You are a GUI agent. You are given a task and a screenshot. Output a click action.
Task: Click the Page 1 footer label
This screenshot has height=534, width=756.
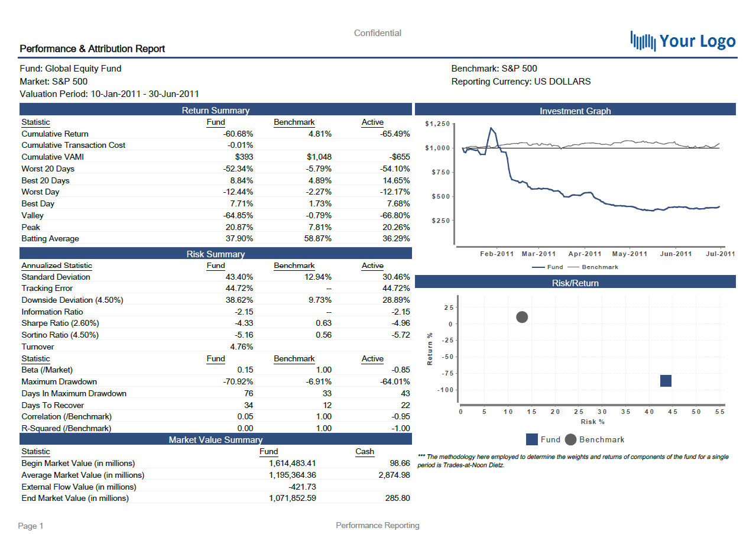(31, 526)
